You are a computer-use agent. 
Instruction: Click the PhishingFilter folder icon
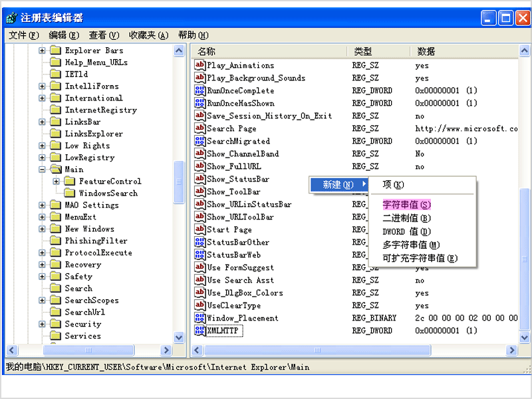coord(55,241)
